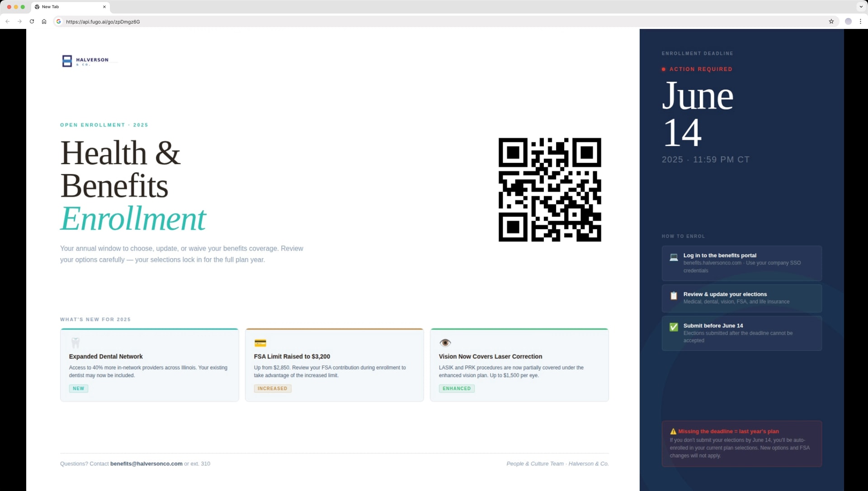Click the NEW badge on dental card
This screenshot has height=491, width=868.
[79, 388]
